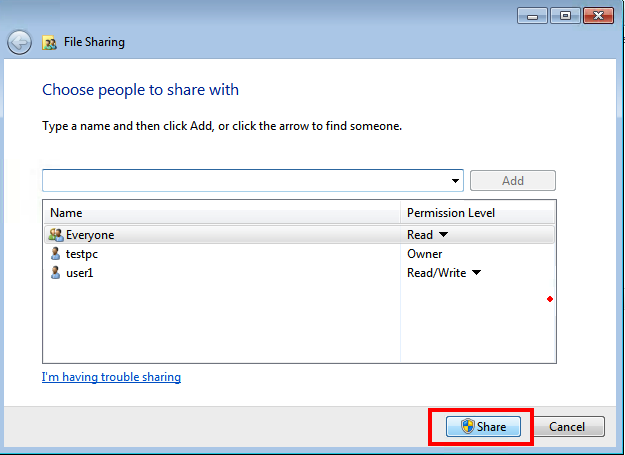Image resolution: width=625 pixels, height=455 pixels.
Task: Select the testpc row name
Action: (x=82, y=254)
